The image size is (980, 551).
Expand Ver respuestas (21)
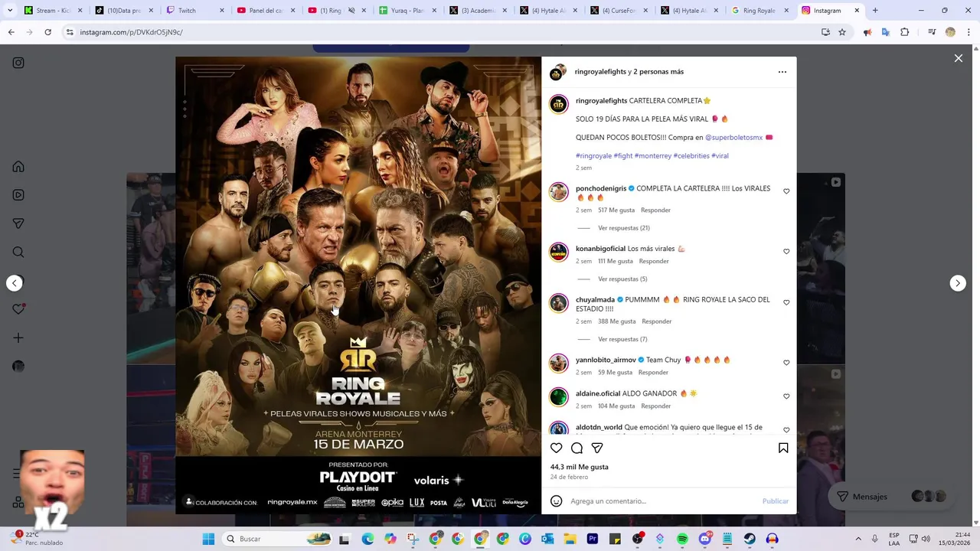(x=624, y=228)
